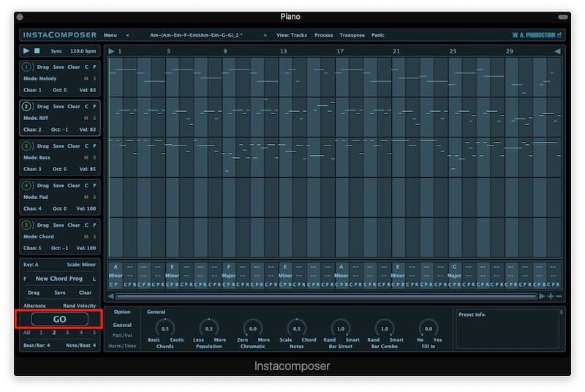Click the C icon on track 2
585x392 pixels.
click(86, 107)
